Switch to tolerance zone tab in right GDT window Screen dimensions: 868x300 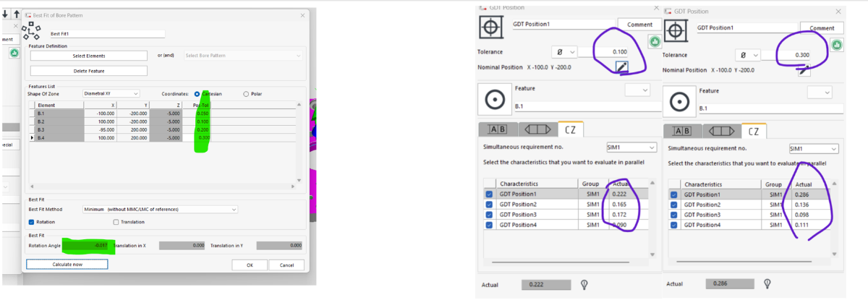(x=721, y=132)
